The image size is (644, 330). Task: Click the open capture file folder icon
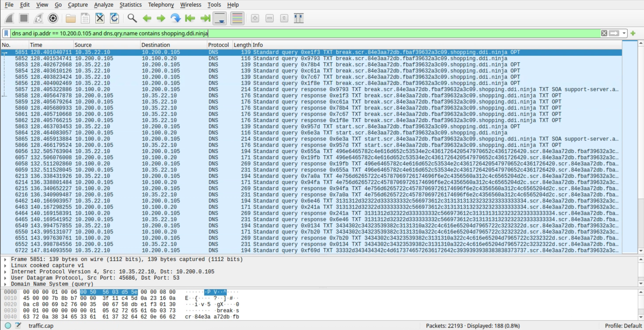pos(70,18)
